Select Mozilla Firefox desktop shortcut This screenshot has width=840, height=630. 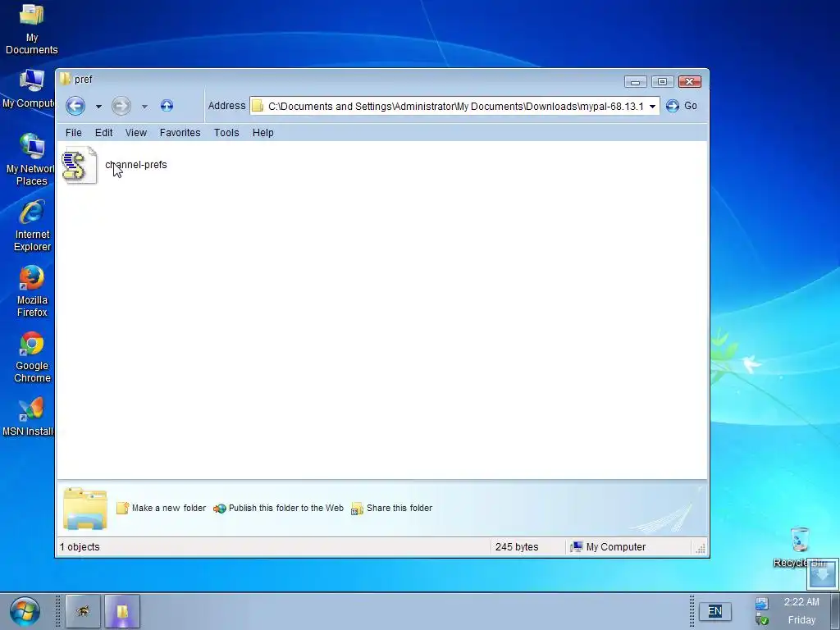[x=32, y=291]
